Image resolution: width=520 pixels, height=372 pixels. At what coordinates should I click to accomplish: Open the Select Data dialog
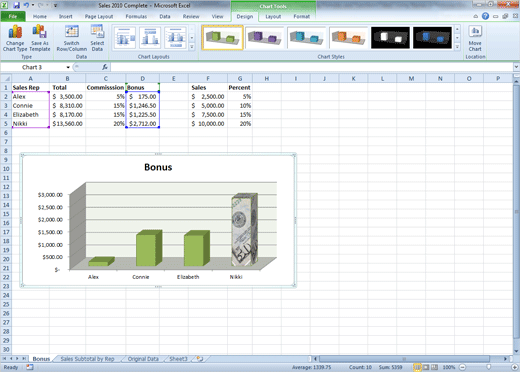click(97, 38)
